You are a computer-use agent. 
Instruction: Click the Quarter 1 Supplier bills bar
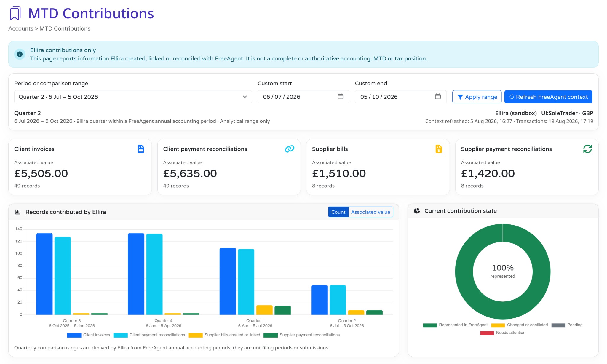tap(264, 310)
